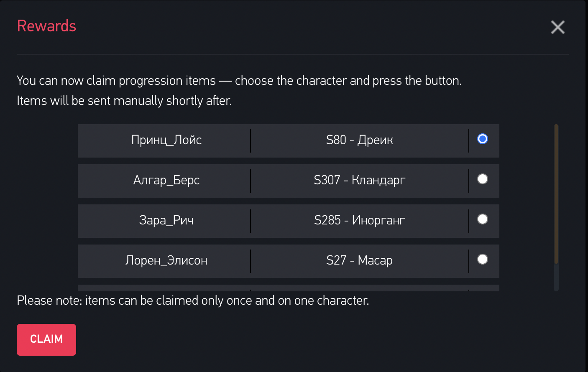Viewport: 588px width, 372px height.
Task: Click the partially visible fifth character row
Action: [289, 288]
